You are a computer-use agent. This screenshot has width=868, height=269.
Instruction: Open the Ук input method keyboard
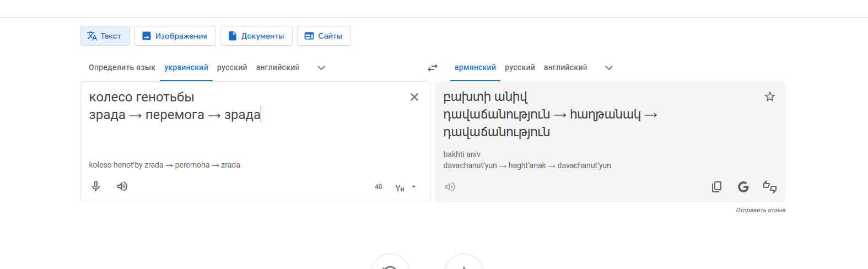(x=400, y=187)
